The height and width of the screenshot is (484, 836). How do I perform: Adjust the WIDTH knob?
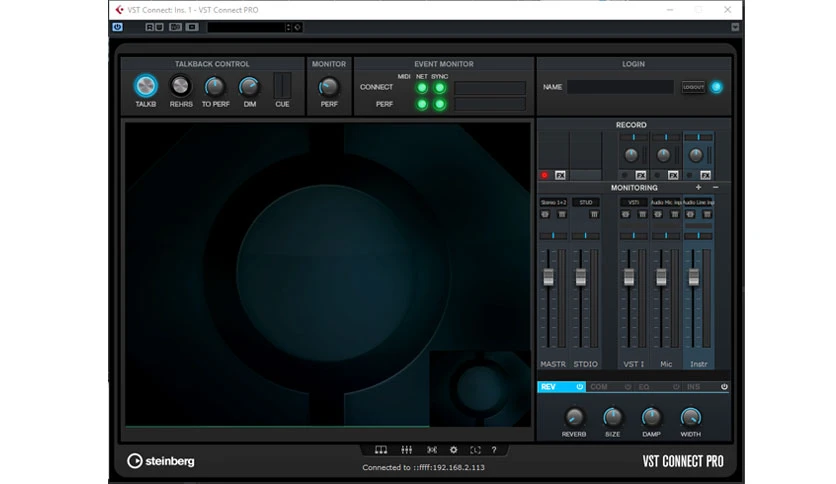[x=690, y=417]
